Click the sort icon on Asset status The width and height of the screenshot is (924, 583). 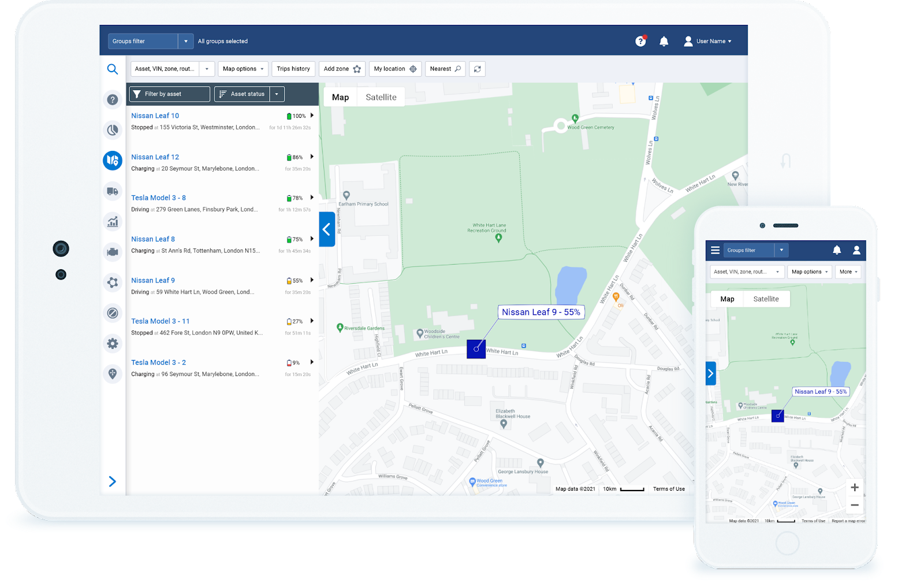(222, 94)
